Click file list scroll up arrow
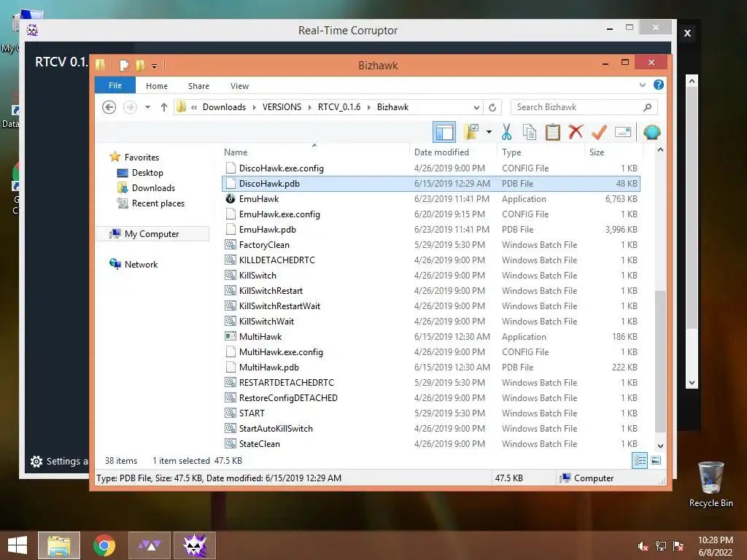The image size is (747, 560). [x=660, y=150]
